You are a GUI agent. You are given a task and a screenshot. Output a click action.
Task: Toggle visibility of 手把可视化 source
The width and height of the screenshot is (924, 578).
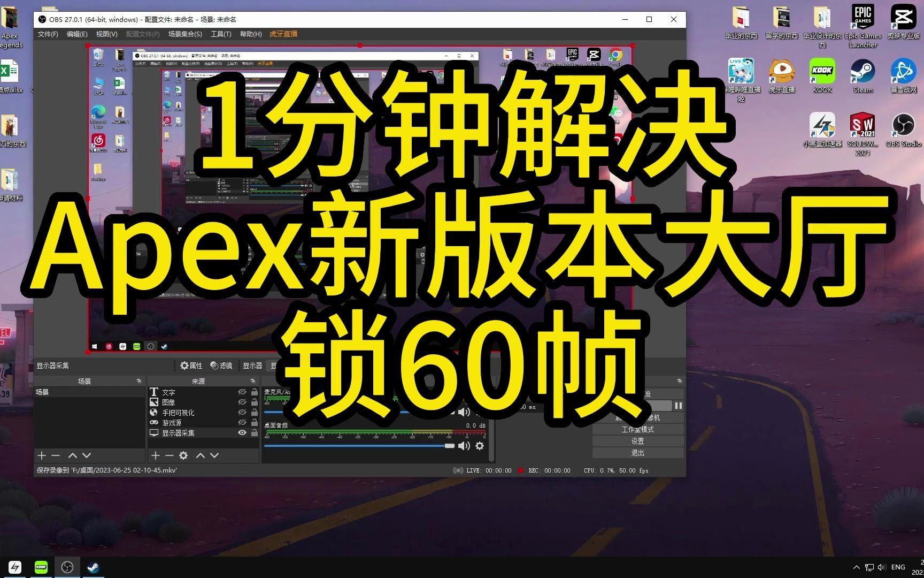tap(242, 413)
